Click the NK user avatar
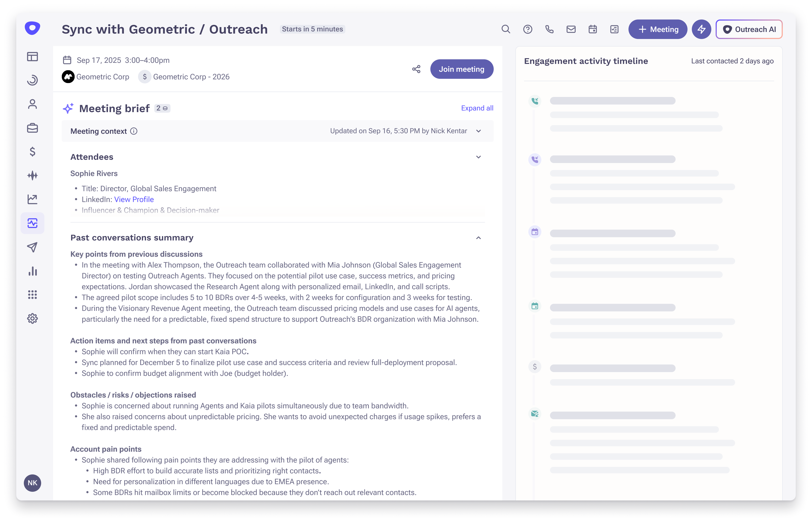This screenshot has width=812, height=521. (x=32, y=483)
